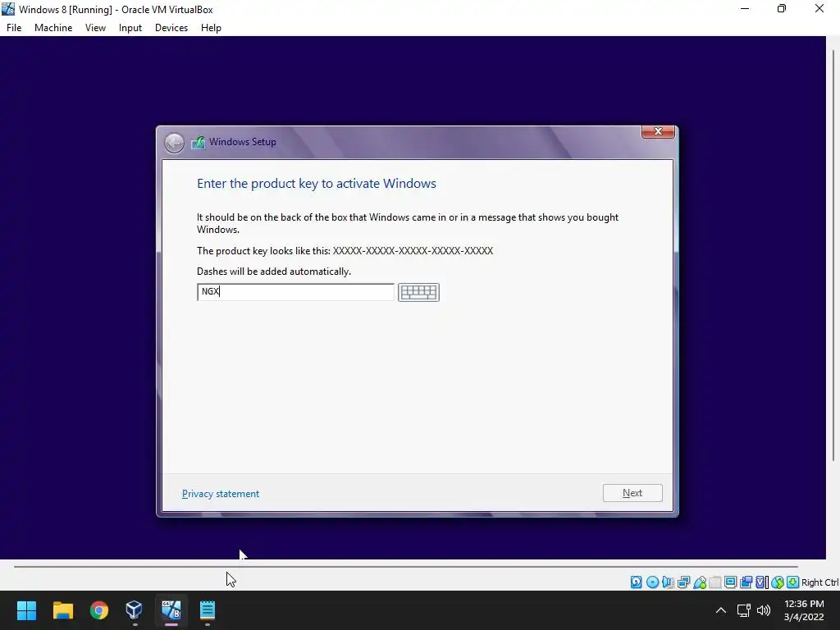Screen dimensions: 840x630
Task: Open the Privacy statement link
Action: [x=220, y=494]
